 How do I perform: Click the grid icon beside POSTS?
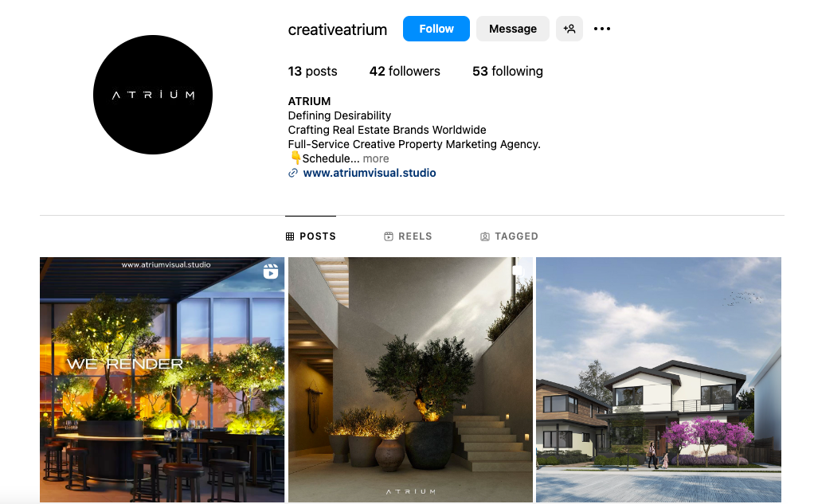tap(290, 236)
